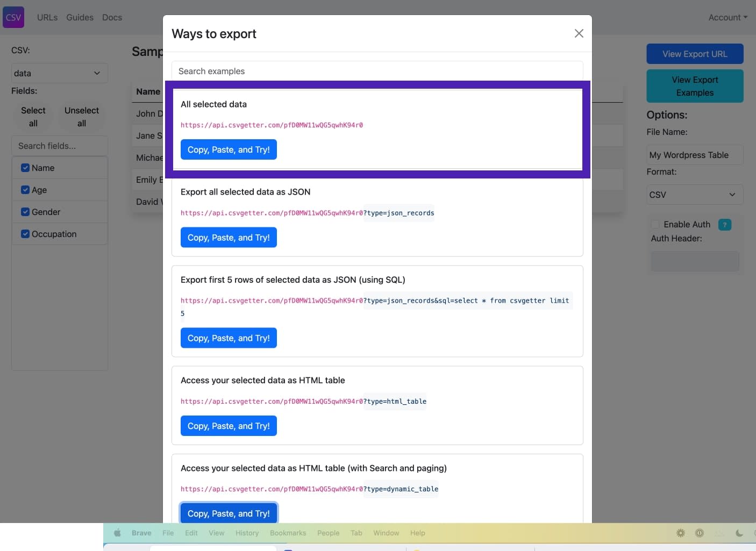Click inside the Search examples field

(x=376, y=71)
